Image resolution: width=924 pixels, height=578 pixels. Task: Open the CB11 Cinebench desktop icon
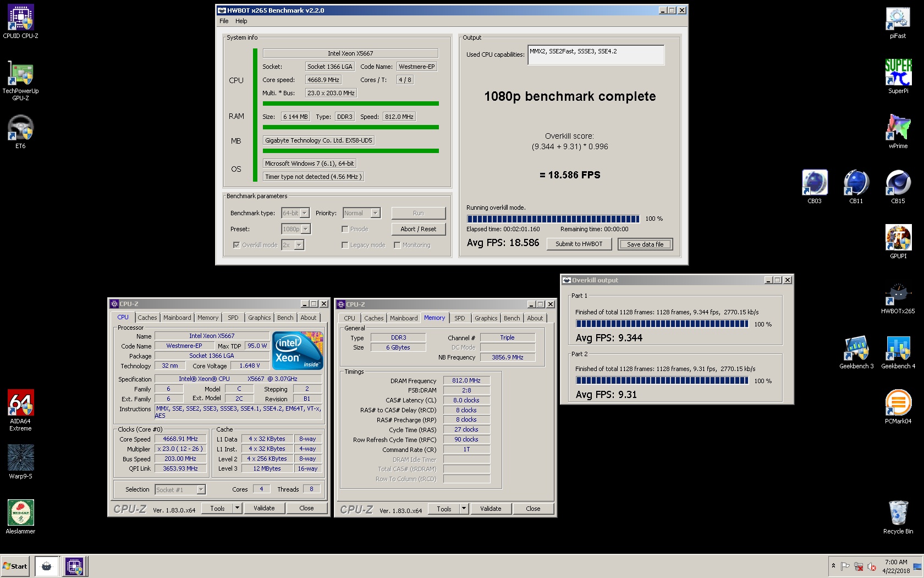click(856, 187)
